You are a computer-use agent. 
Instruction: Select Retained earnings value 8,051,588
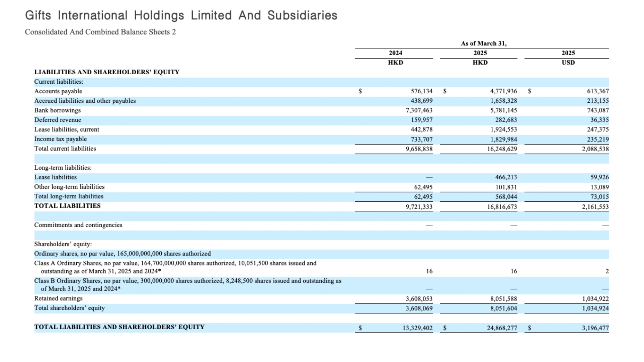pyautogui.click(x=504, y=299)
